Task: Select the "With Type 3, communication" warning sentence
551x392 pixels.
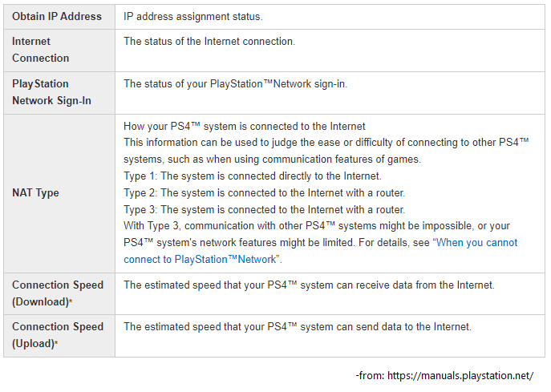Action: coord(317,225)
